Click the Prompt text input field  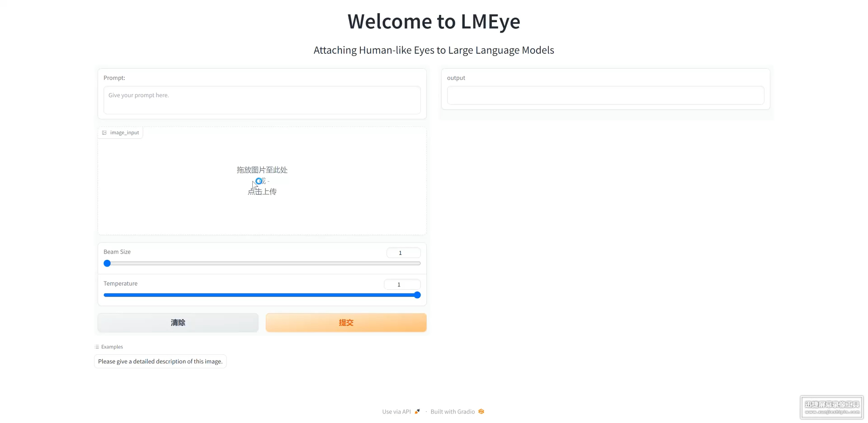click(x=262, y=100)
